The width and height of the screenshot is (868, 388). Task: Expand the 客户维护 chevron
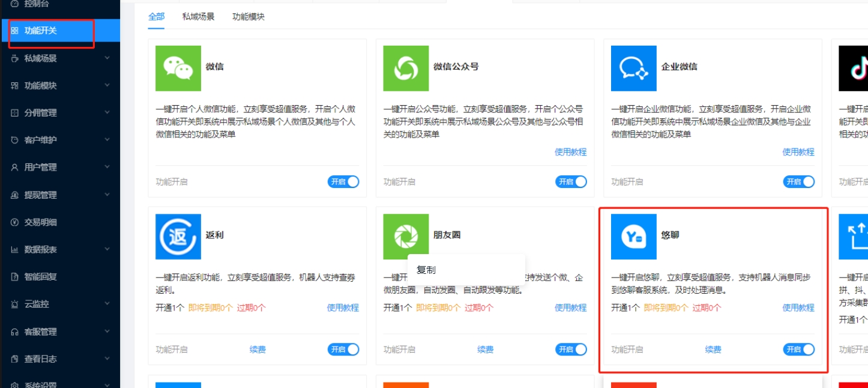click(107, 140)
